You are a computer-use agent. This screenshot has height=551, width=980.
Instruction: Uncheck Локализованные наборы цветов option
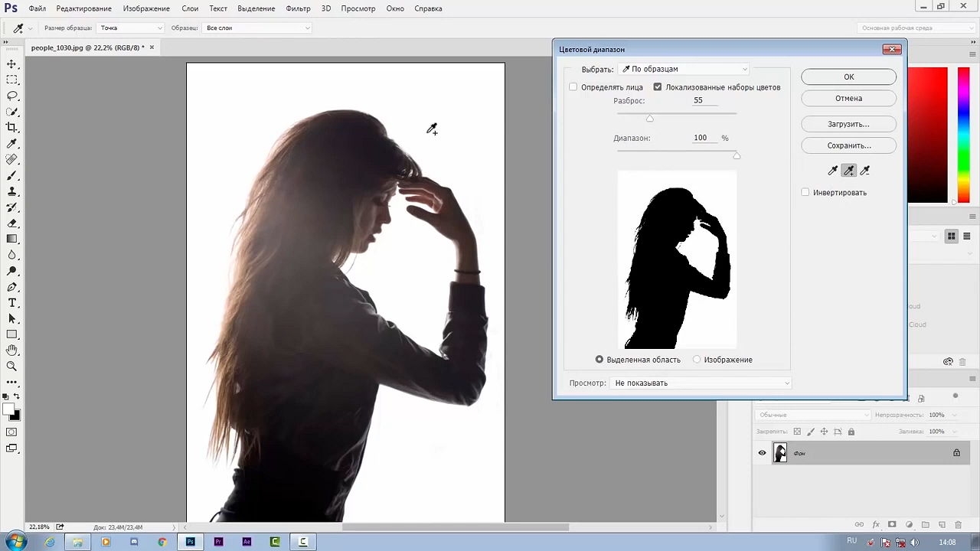(658, 87)
